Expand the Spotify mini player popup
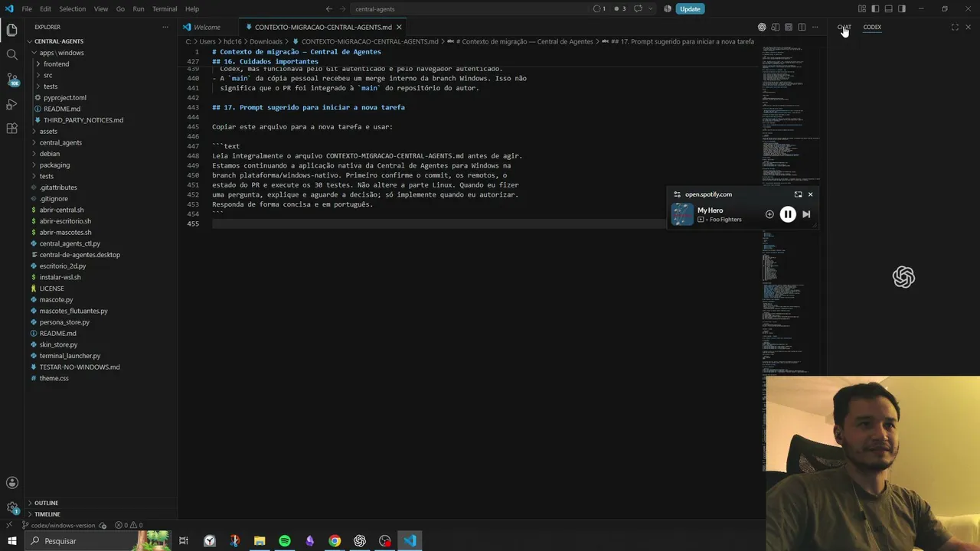This screenshot has width=980, height=551. (x=798, y=194)
